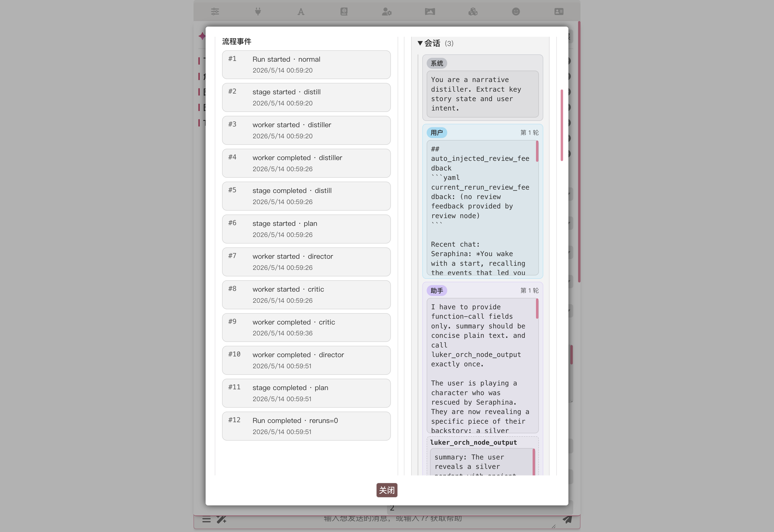
Task: Select event #1 Run started normal
Action: coord(306,65)
